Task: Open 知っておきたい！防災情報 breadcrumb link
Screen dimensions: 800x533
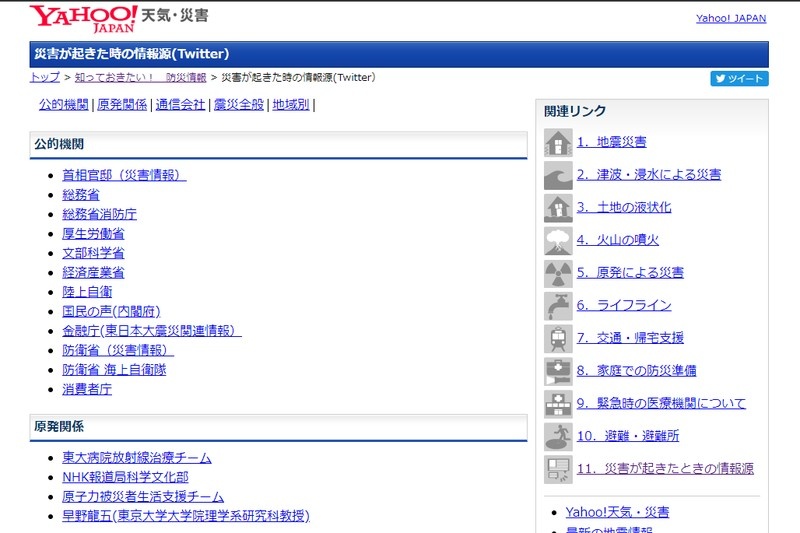Action: click(x=140, y=77)
